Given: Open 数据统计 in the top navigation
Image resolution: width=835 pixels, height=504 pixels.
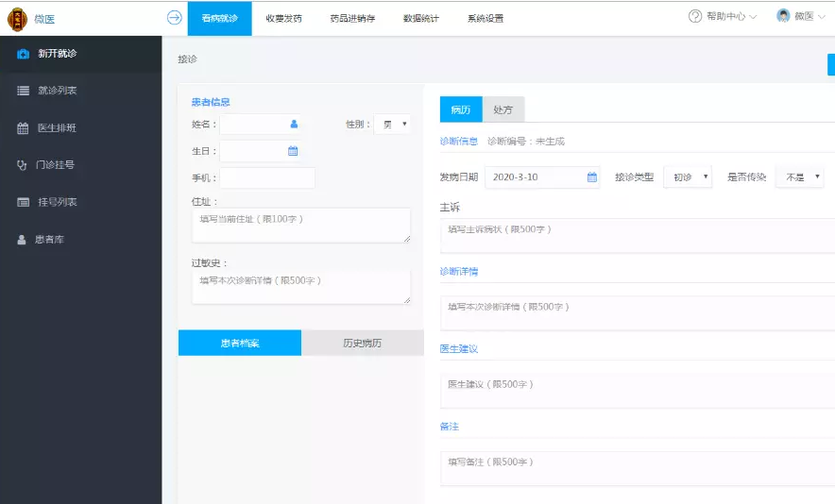Looking at the screenshot, I should [x=420, y=18].
